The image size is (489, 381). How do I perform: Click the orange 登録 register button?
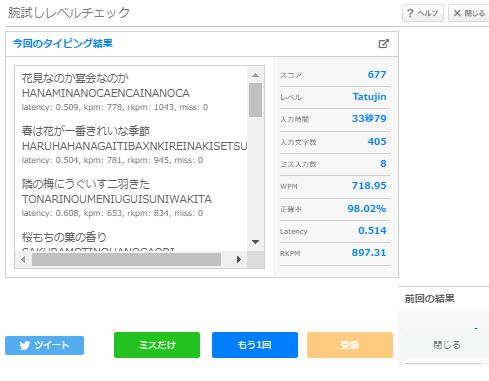click(350, 345)
